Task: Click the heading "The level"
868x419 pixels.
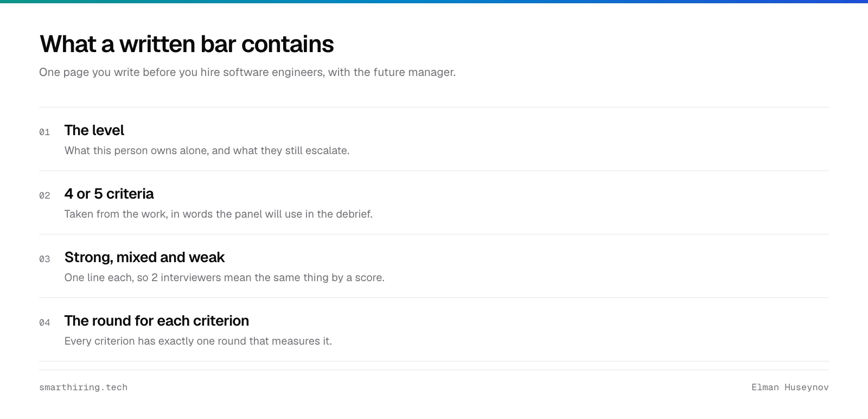Action: click(x=94, y=130)
